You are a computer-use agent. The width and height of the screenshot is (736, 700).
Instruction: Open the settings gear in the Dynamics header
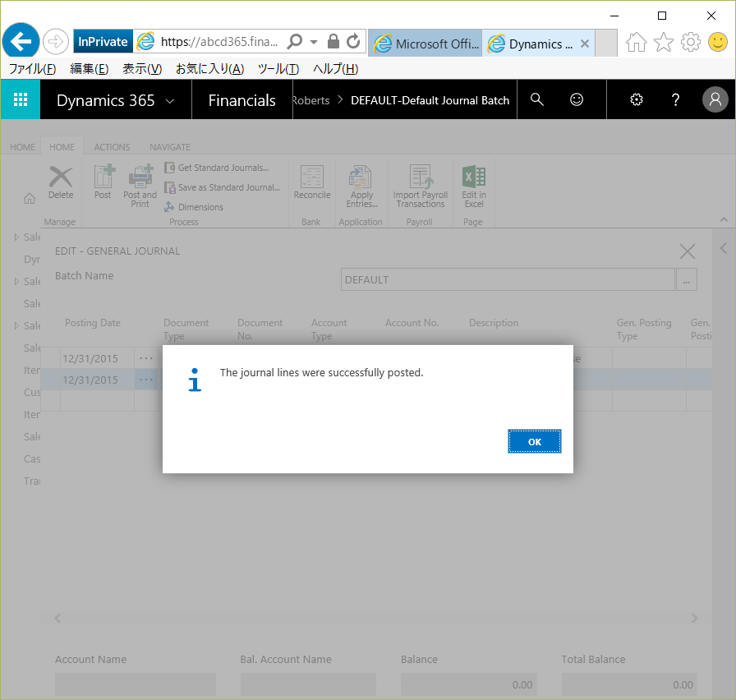pyautogui.click(x=637, y=99)
